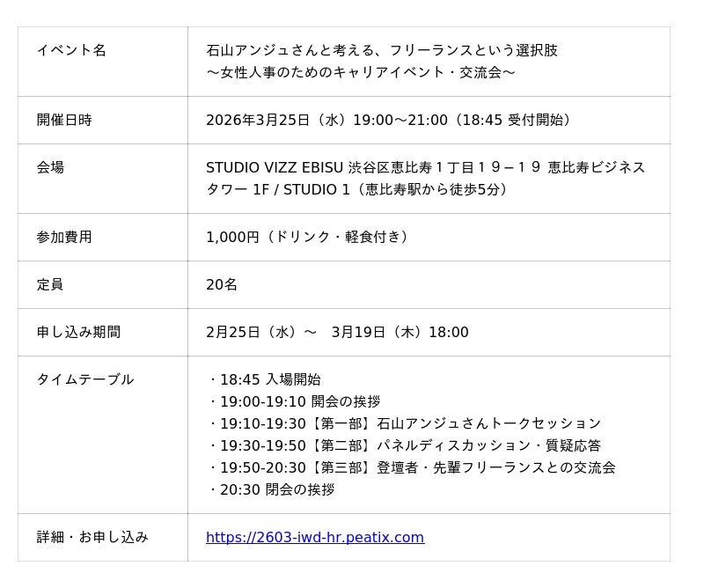Image resolution: width=704 pixels, height=588 pixels.
Task: Click the 18:45 入場開始 timetable entry
Action: [x=267, y=380]
